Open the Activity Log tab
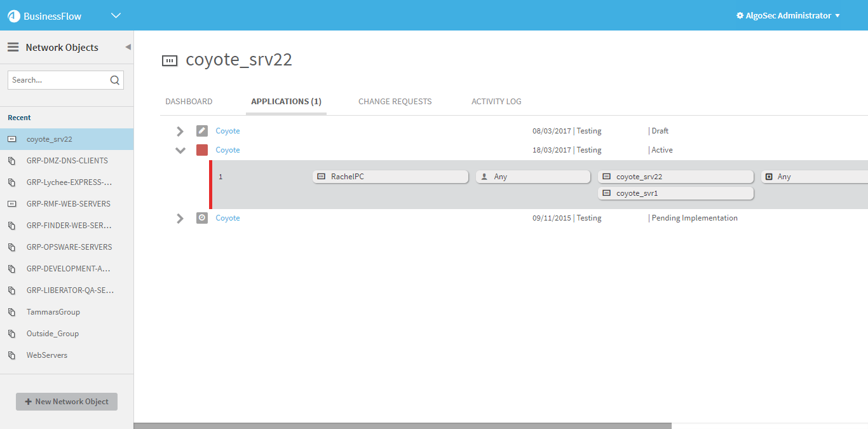The width and height of the screenshot is (868, 429). [496, 102]
